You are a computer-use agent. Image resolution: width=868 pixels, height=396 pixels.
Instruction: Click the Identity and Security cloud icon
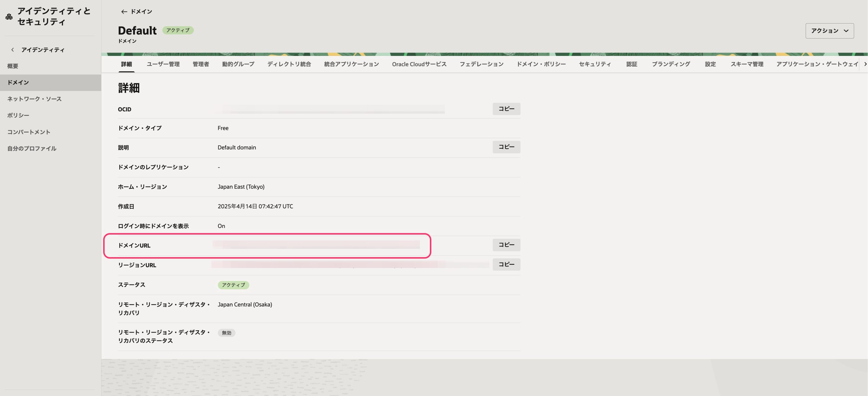point(9,16)
